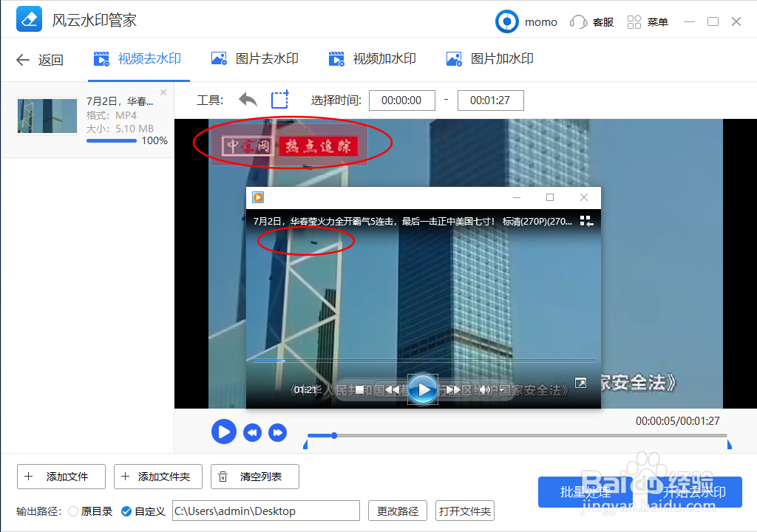Click the undo arrow in the tools bar

click(x=247, y=100)
